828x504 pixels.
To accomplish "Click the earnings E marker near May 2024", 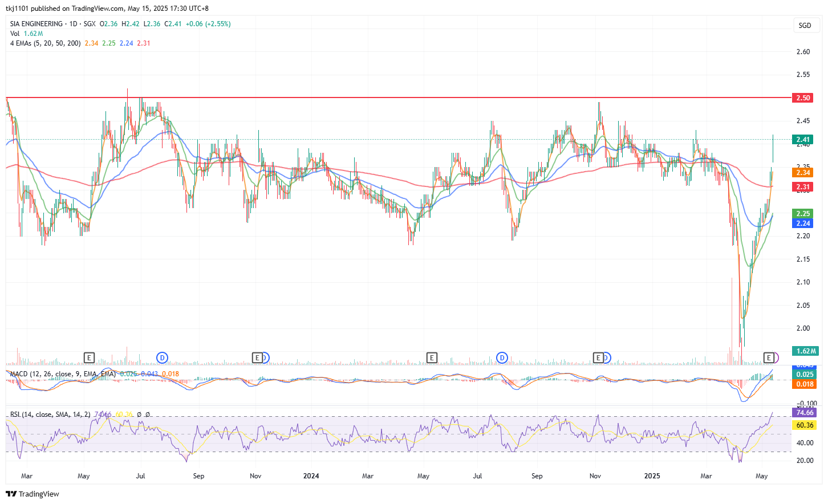I will (432, 357).
